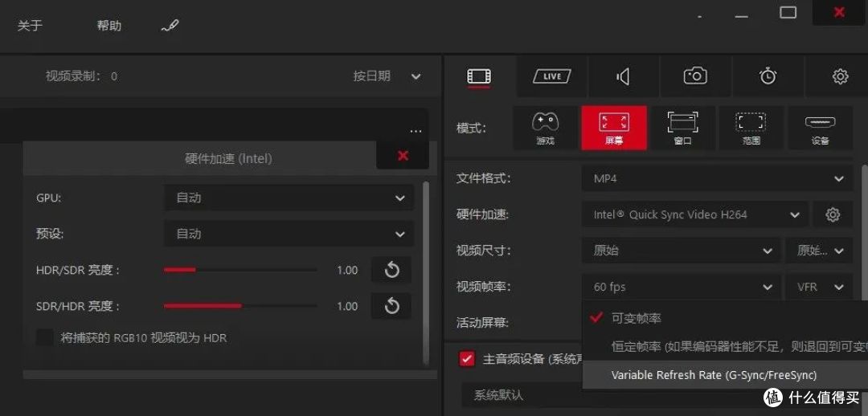The height and width of the screenshot is (416, 868).
Task: Adjust the SDR/HDR 亮度 slider
Action: point(240,306)
